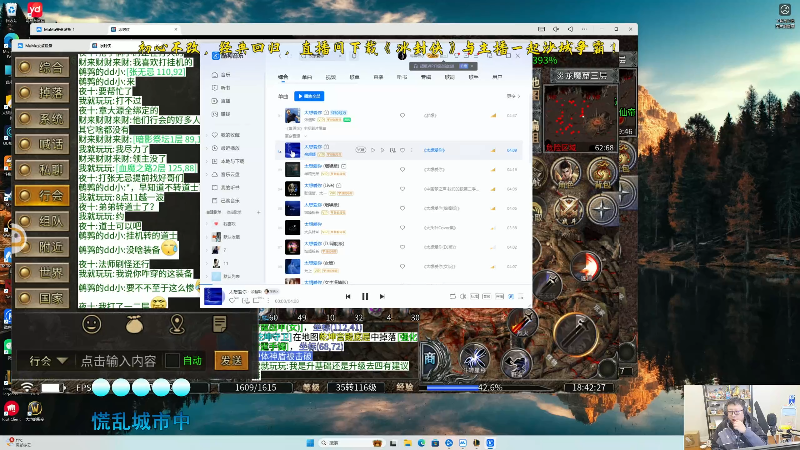Select the 喊话 chat channel tab

pyautogui.click(x=42, y=144)
